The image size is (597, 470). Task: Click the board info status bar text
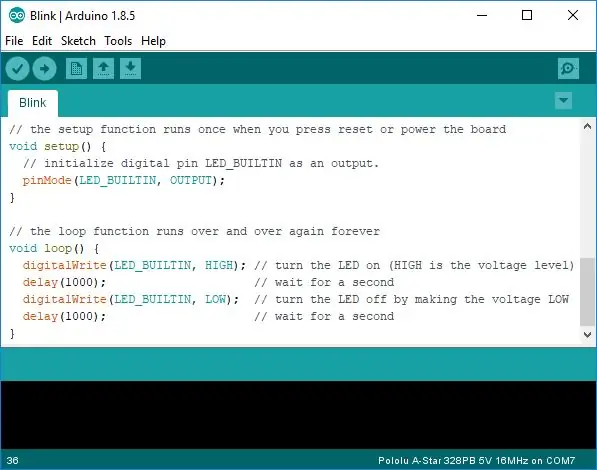coord(476,460)
